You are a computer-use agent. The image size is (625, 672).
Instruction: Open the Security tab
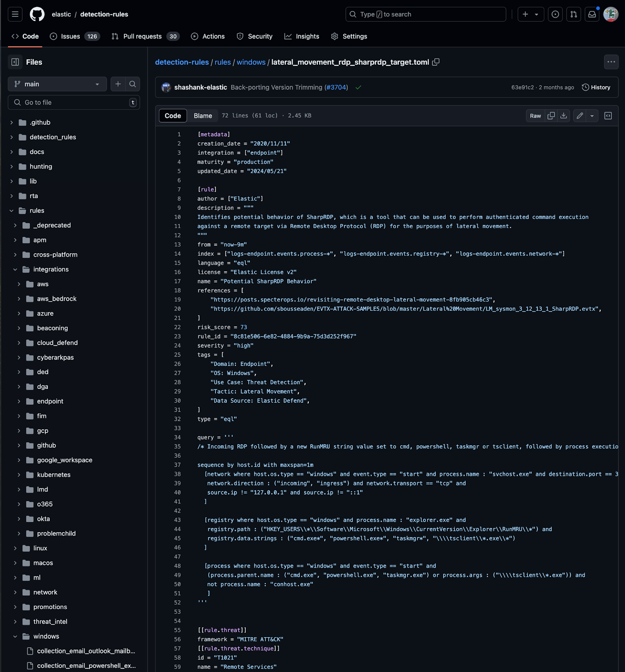(x=255, y=37)
